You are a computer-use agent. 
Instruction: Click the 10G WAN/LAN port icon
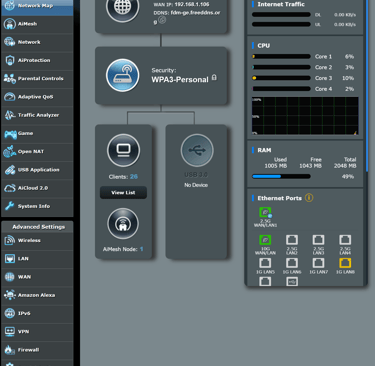[x=265, y=240]
